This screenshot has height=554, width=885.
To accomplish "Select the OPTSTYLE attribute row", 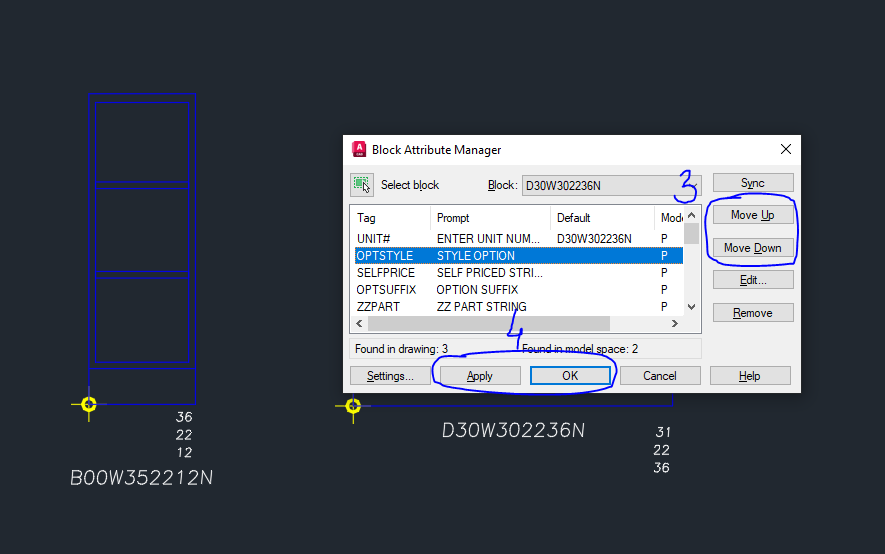I will coord(519,256).
